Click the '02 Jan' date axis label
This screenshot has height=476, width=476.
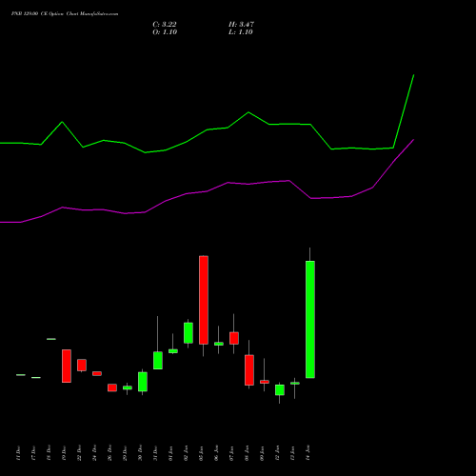pos(186,453)
